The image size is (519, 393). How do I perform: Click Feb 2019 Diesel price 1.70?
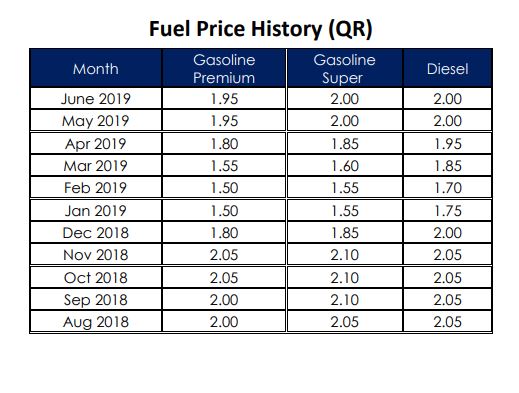pyautogui.click(x=447, y=188)
